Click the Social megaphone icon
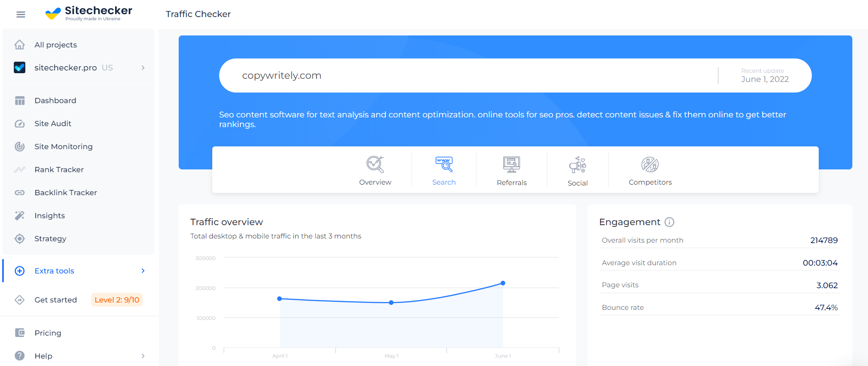This screenshot has height=366, width=868. pos(577,165)
